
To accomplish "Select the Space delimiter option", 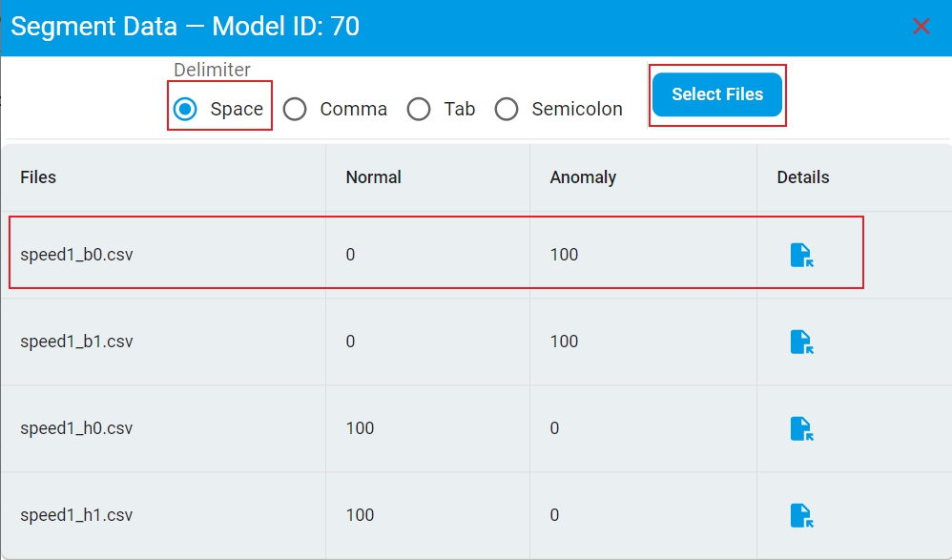I will (185, 109).
